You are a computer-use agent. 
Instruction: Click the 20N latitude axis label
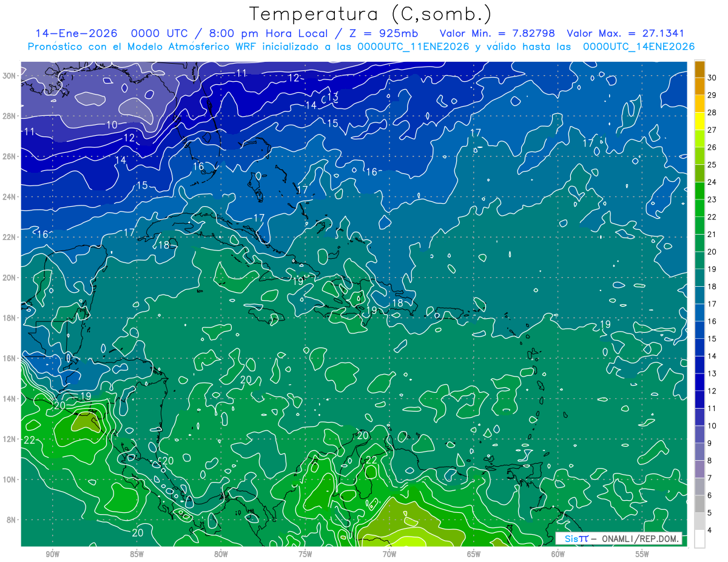[8, 278]
